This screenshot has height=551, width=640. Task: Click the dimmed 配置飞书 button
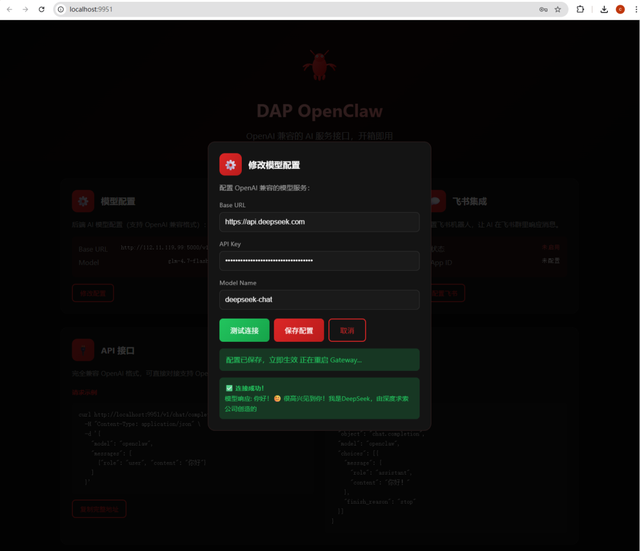[x=448, y=293]
